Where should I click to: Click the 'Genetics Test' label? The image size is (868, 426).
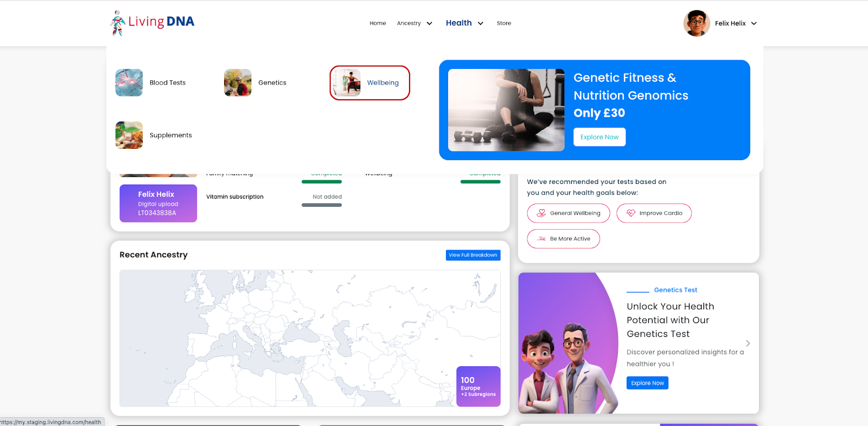click(x=675, y=290)
